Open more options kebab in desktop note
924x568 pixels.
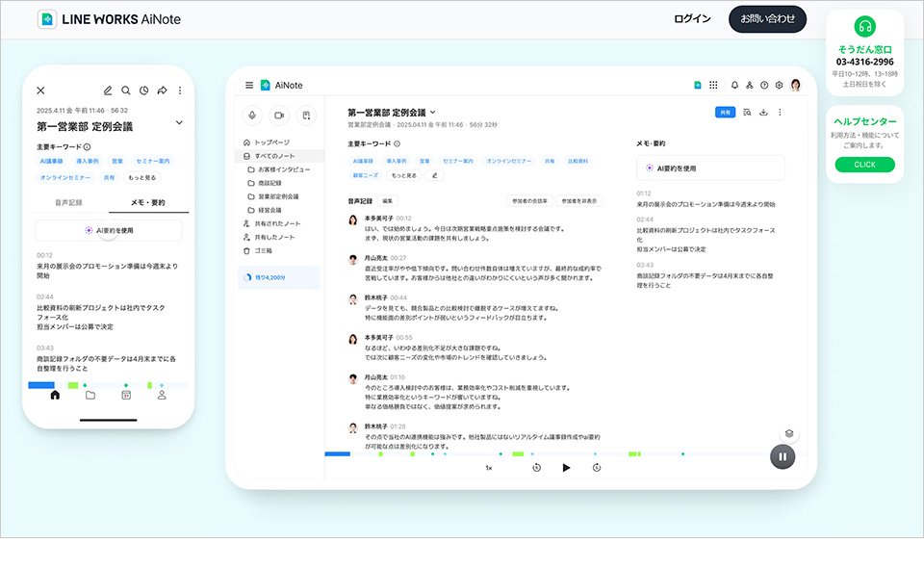click(x=780, y=112)
